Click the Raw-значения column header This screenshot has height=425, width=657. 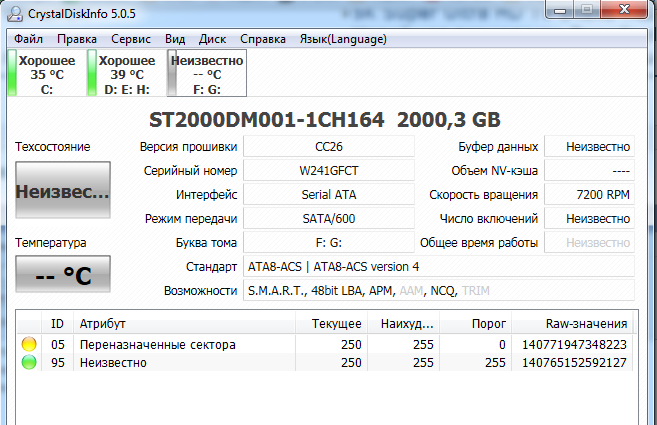(572, 324)
